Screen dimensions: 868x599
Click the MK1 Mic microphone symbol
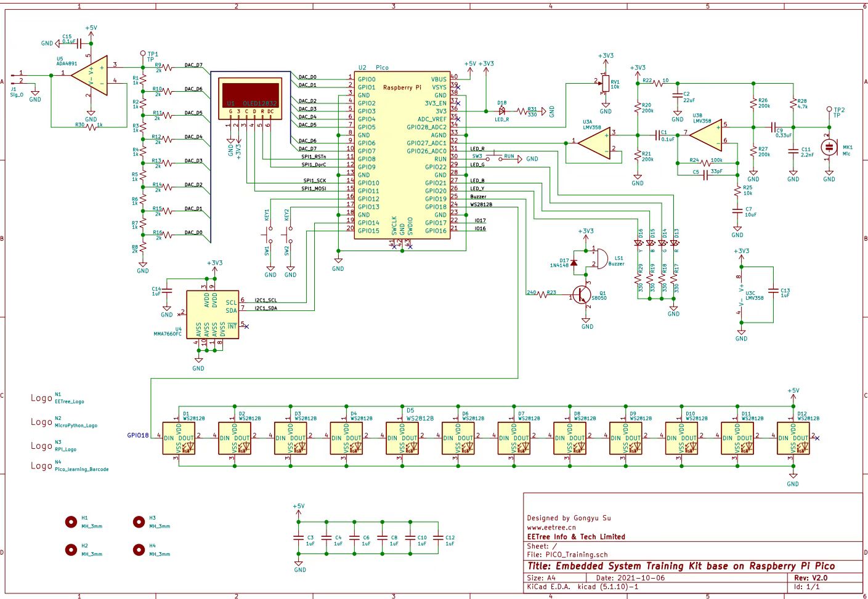coord(829,147)
